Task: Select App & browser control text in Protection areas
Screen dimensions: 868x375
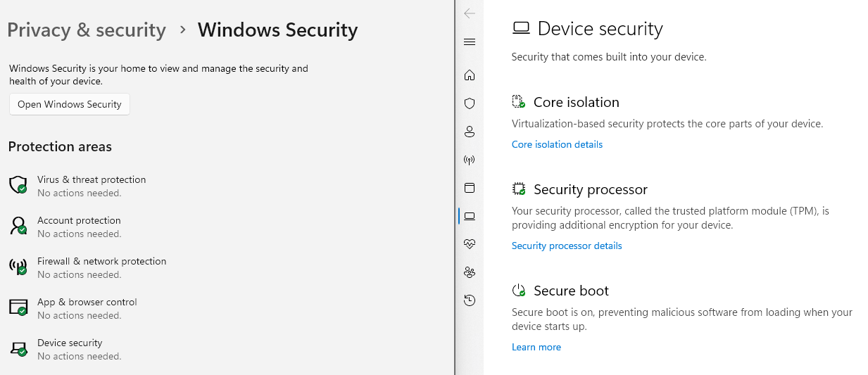Action: click(x=87, y=302)
